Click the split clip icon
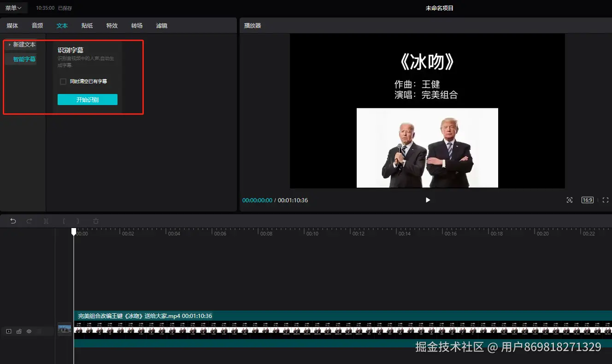The height and width of the screenshot is (364, 612). 46,221
